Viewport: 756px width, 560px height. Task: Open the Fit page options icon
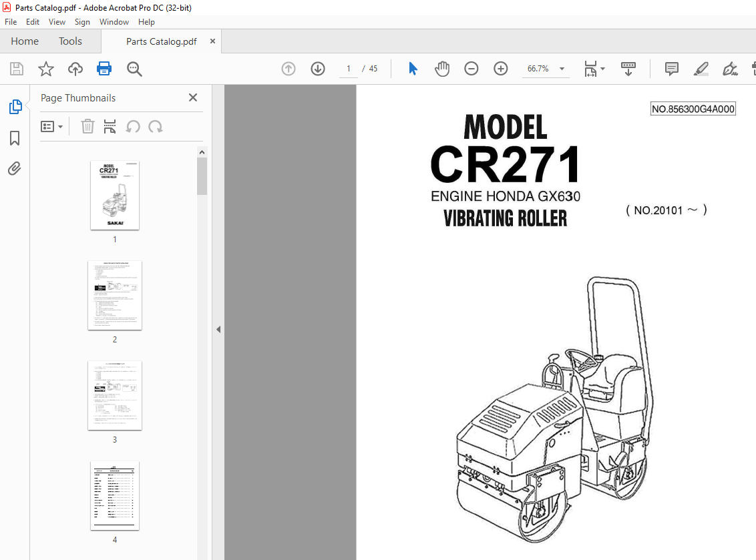[x=590, y=69]
